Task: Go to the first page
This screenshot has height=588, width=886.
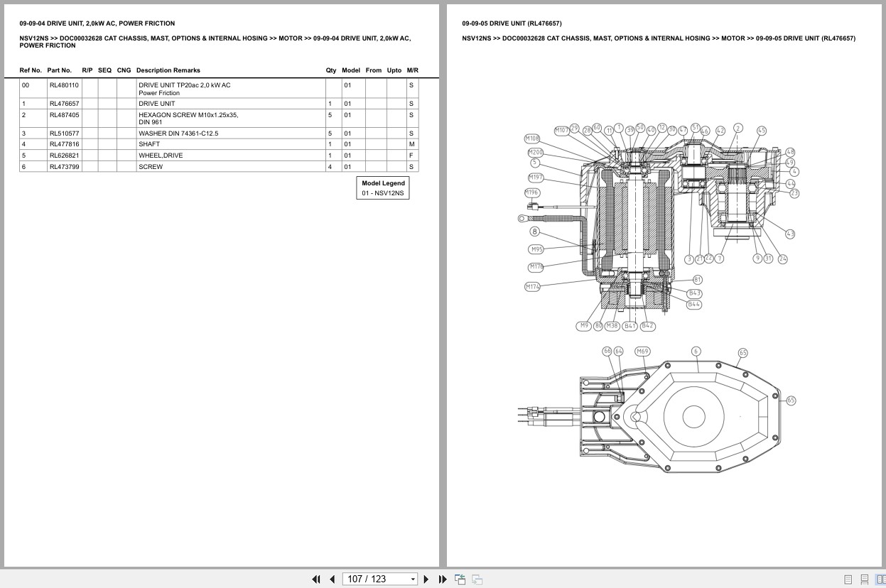Action: [316, 579]
